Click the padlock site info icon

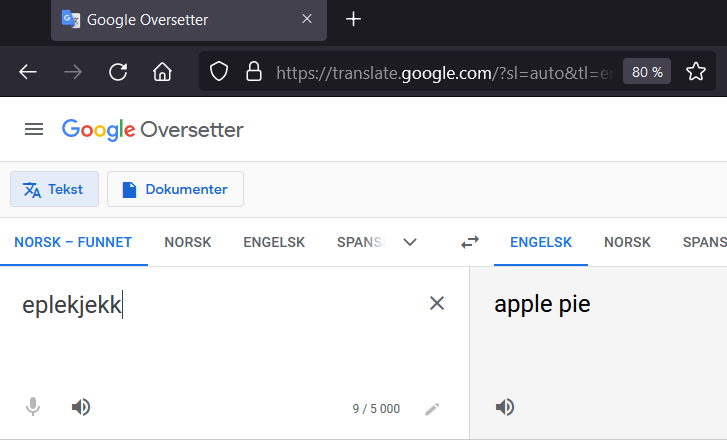(x=253, y=72)
